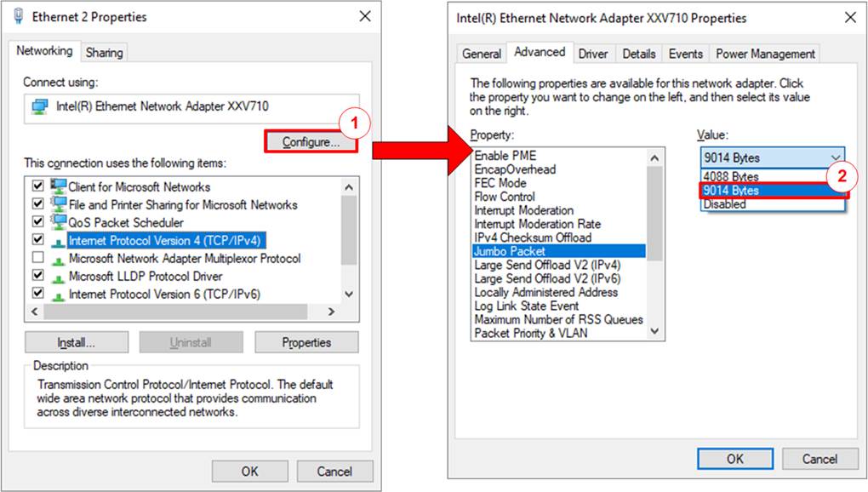868x492 pixels.
Task: Click the Property list scroll down arrow
Action: [x=655, y=331]
